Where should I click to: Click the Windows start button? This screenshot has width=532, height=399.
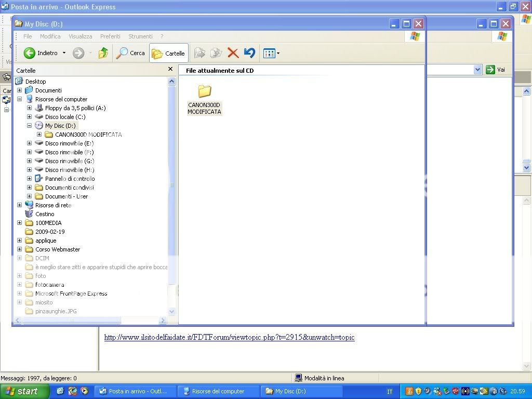pyautogui.click(x=24, y=391)
